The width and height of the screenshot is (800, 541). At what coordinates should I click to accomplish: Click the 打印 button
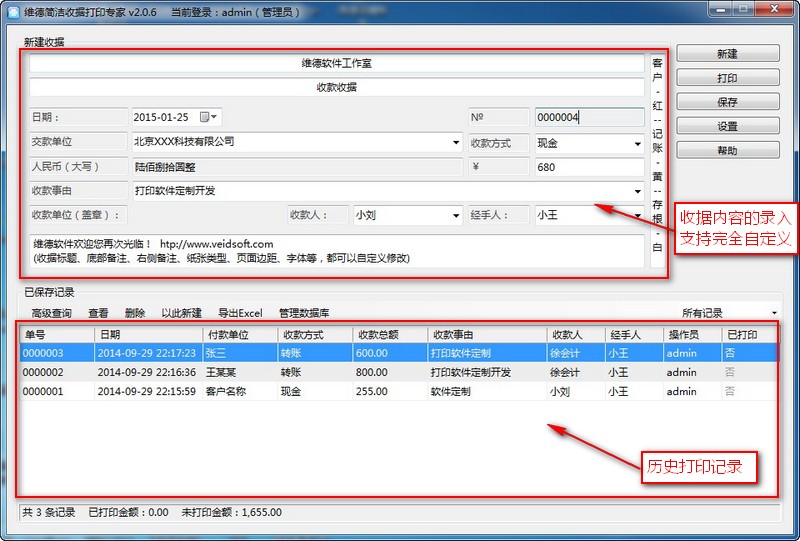(728, 78)
